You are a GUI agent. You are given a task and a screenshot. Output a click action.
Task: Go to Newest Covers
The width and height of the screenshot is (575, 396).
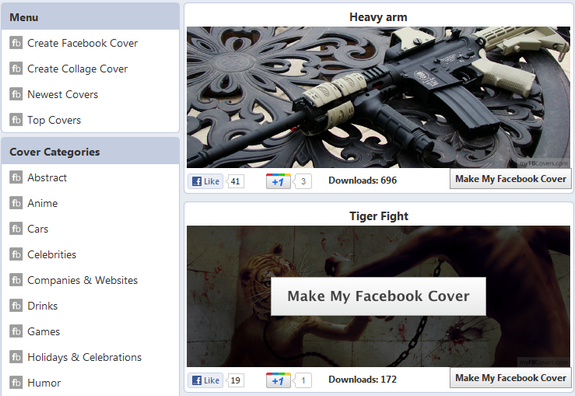click(x=63, y=95)
